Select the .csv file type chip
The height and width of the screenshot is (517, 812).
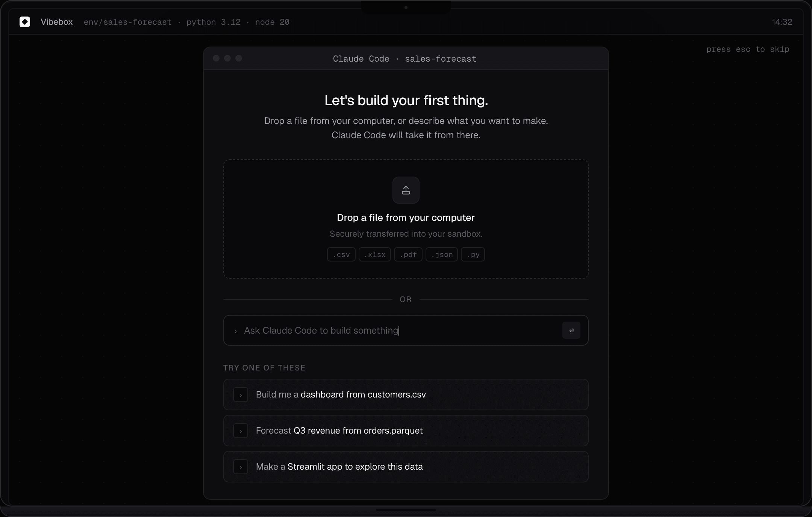pyautogui.click(x=341, y=254)
